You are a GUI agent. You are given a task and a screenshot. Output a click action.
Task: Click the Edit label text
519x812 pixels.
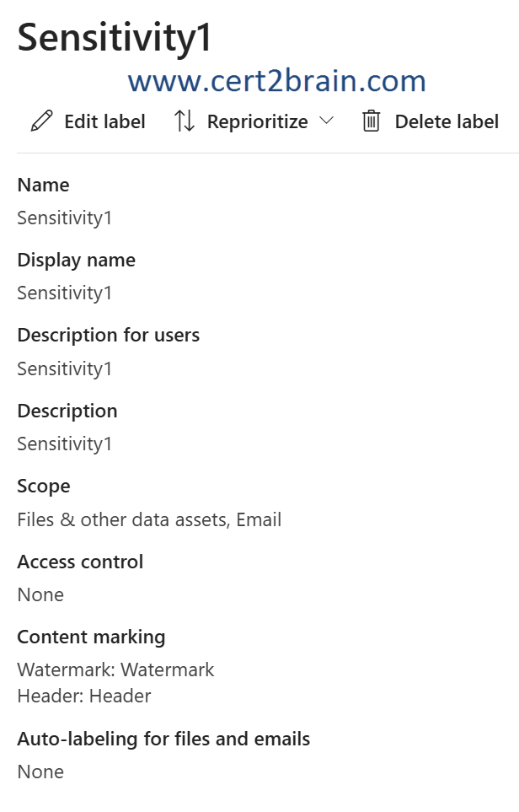pos(104,121)
